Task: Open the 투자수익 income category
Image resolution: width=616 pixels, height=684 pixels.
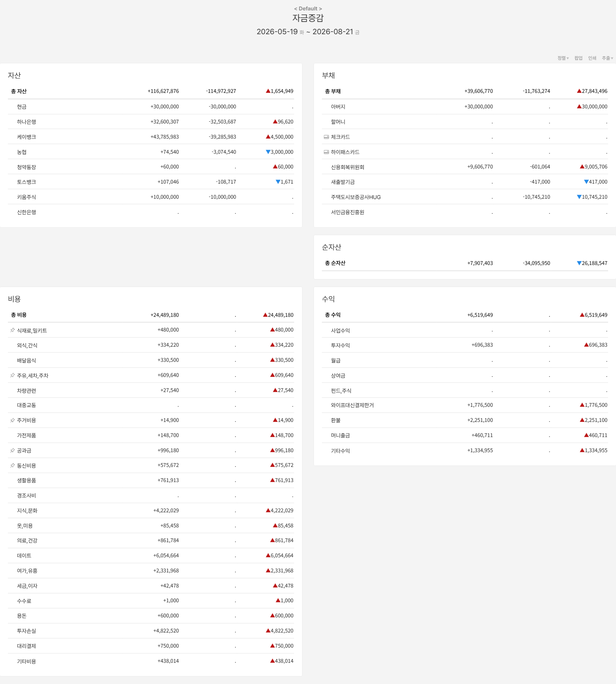Action: point(465,345)
